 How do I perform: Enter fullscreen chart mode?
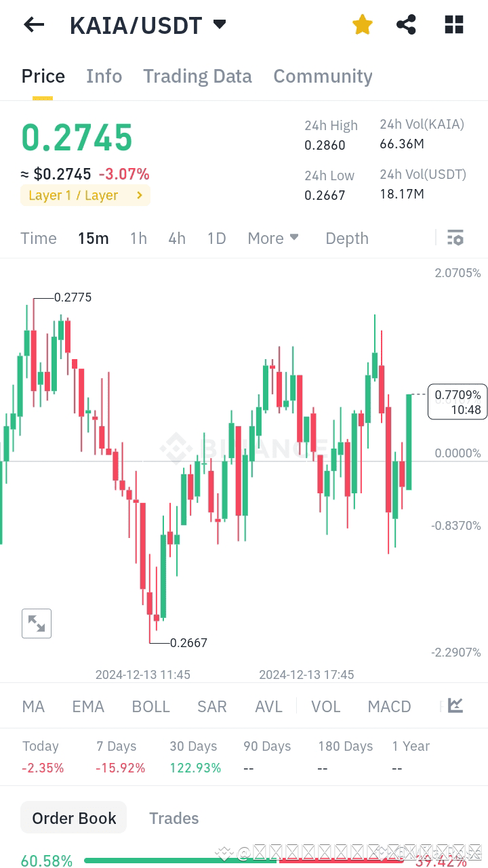(37, 623)
